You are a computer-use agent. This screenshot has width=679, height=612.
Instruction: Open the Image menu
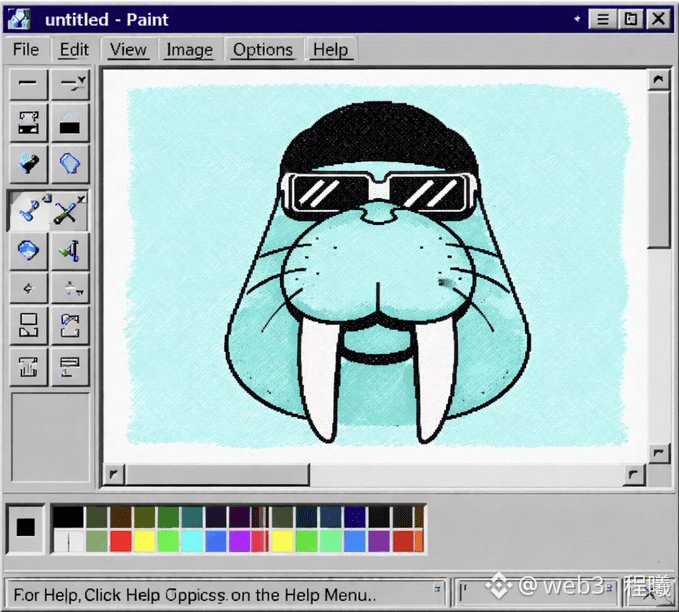click(189, 49)
